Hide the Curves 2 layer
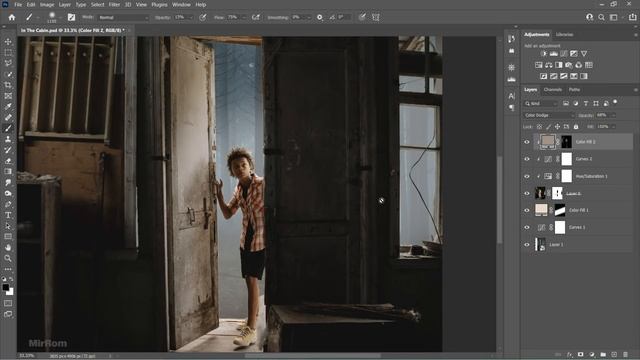Viewport: 640px width, 360px height. [527, 159]
